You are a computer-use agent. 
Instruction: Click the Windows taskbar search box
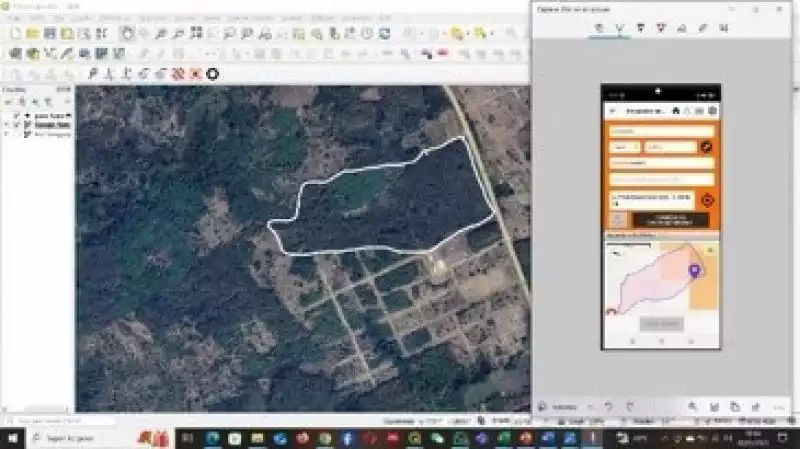click(x=90, y=438)
